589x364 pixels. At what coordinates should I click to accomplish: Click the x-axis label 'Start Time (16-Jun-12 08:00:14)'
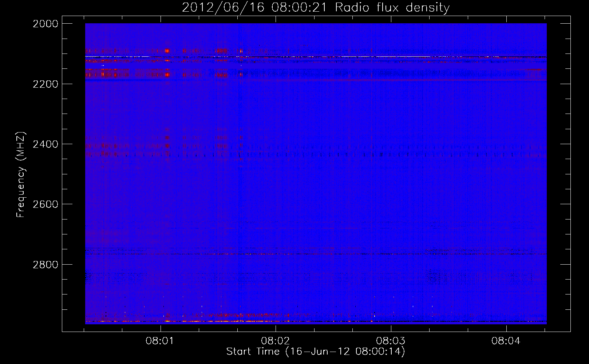[316, 352]
